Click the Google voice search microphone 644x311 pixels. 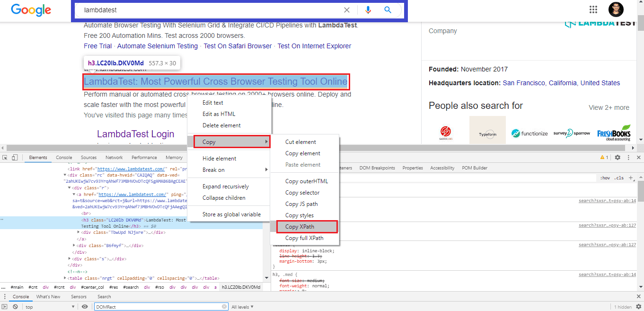368,10
